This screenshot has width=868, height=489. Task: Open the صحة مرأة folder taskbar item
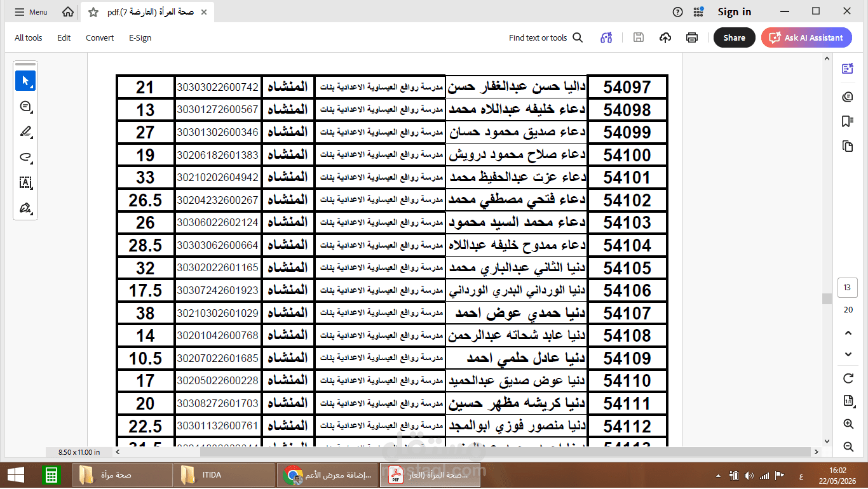tap(121, 475)
